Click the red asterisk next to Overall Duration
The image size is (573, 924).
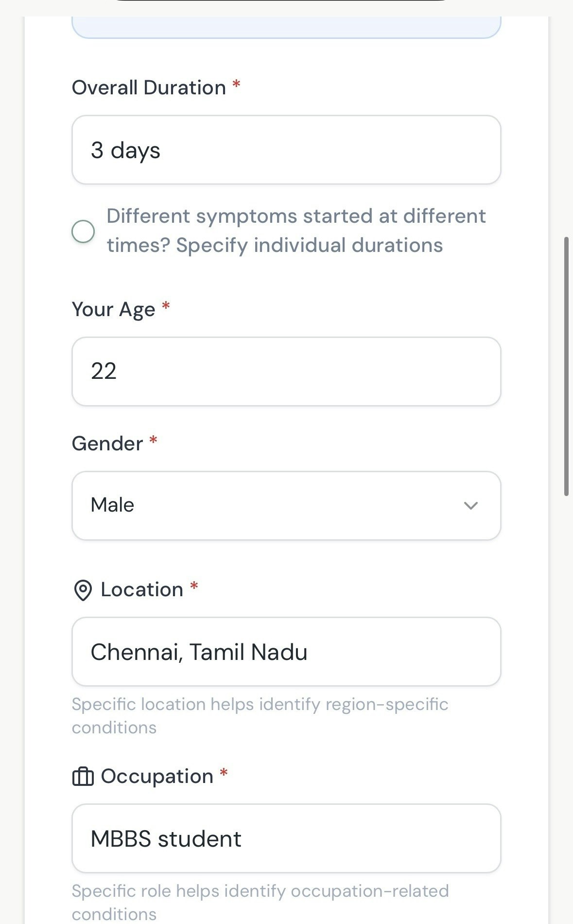pyautogui.click(x=236, y=84)
